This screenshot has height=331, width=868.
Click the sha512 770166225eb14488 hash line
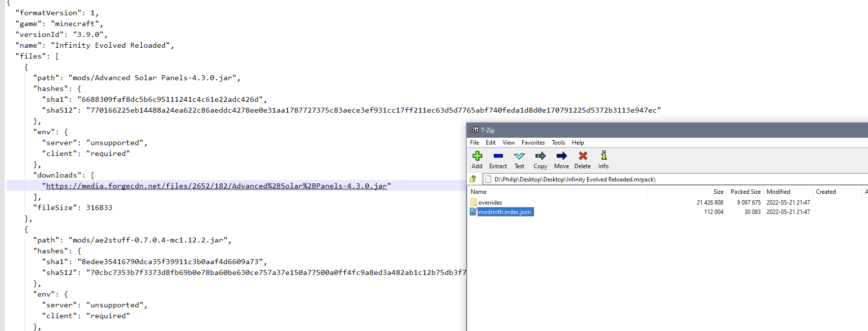[x=351, y=110]
